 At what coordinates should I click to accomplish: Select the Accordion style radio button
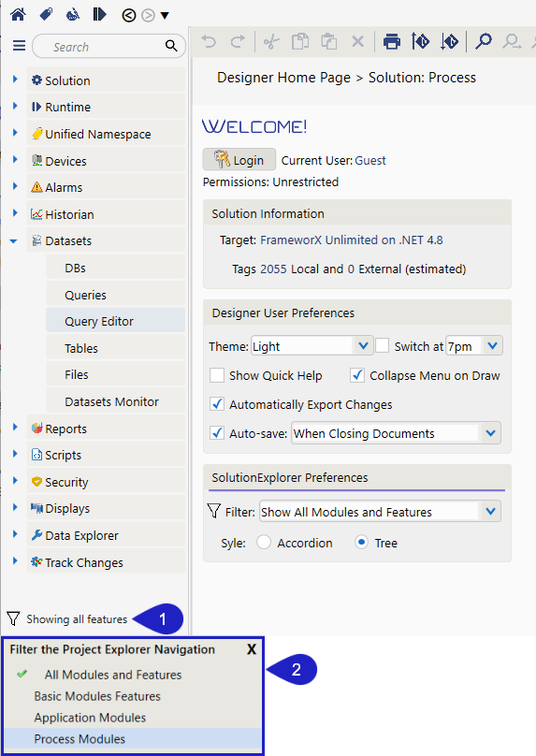[264, 543]
